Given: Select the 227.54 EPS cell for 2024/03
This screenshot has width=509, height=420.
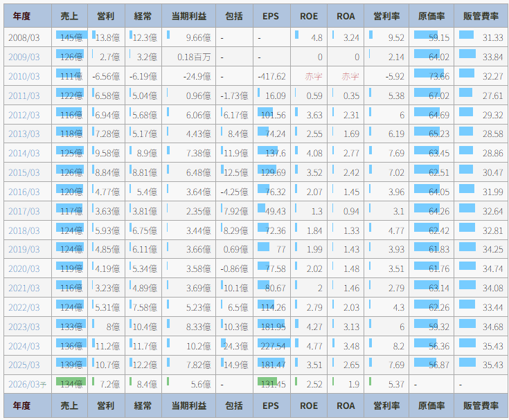Looking at the screenshot, I should [x=271, y=345].
